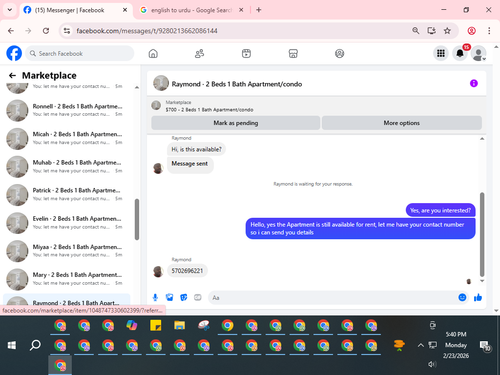
Task: Click the address bar URL
Action: pos(147,31)
